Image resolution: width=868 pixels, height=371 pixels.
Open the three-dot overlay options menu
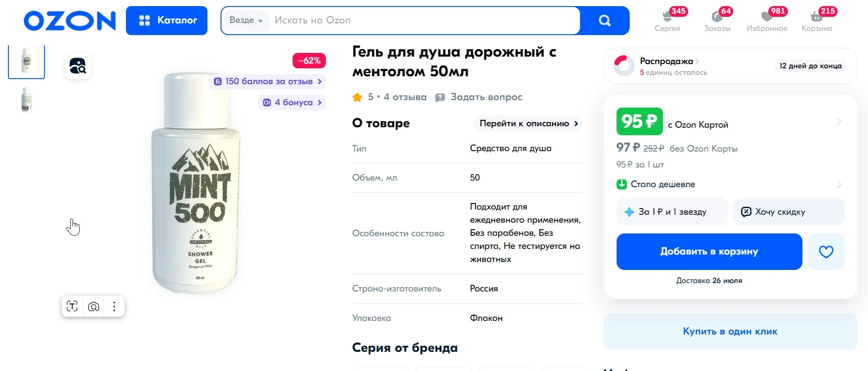pyautogui.click(x=114, y=306)
